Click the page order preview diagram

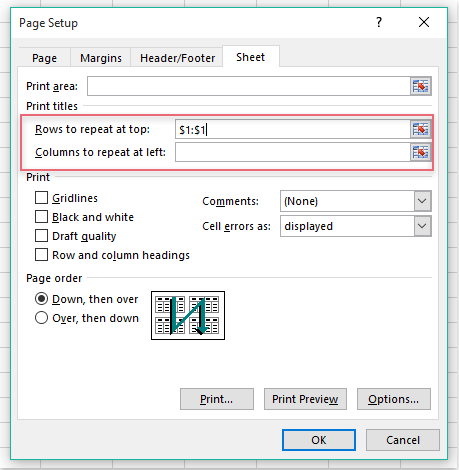[188, 315]
